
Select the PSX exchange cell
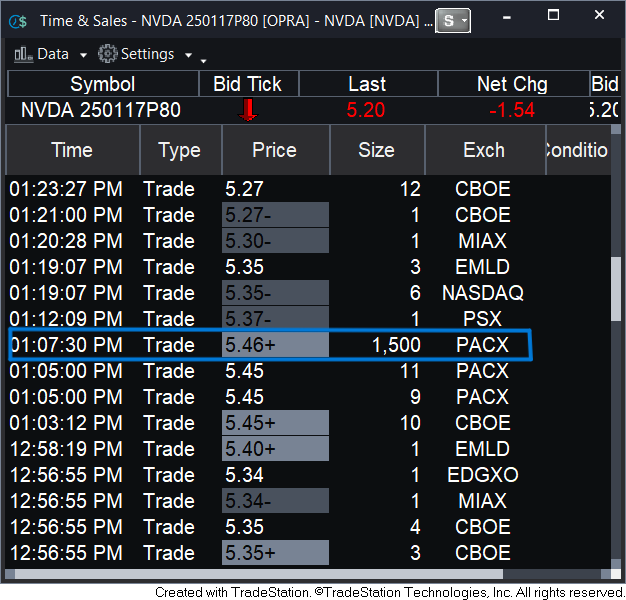point(483,319)
